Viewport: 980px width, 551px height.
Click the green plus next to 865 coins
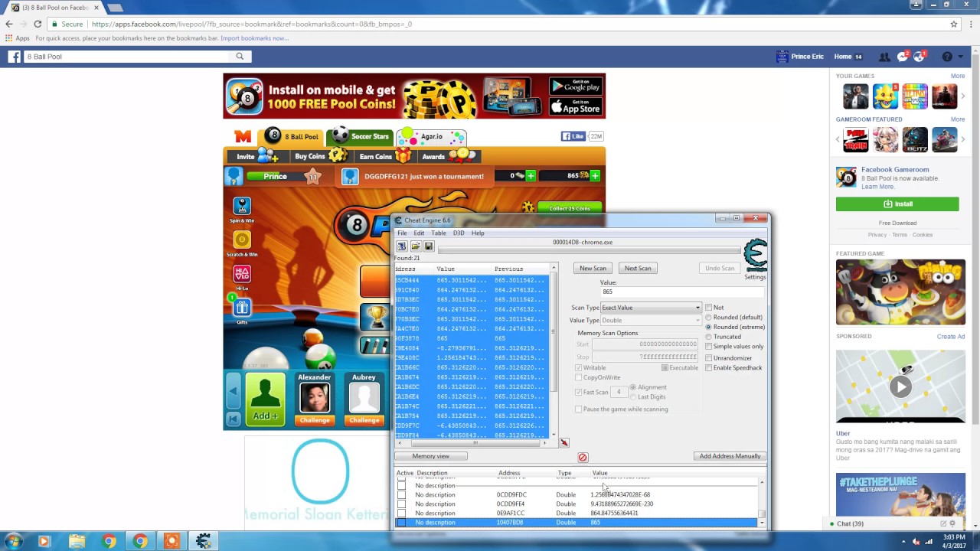[x=595, y=176]
